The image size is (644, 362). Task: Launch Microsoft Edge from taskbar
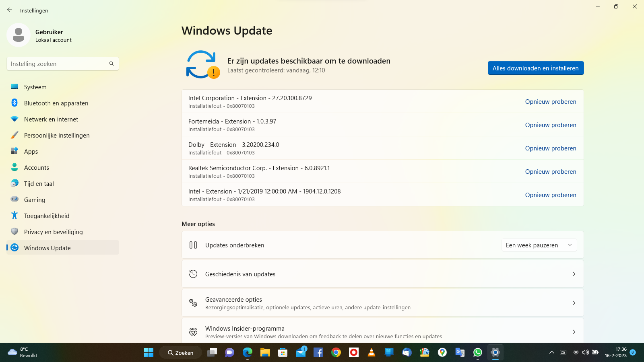pos(248,353)
